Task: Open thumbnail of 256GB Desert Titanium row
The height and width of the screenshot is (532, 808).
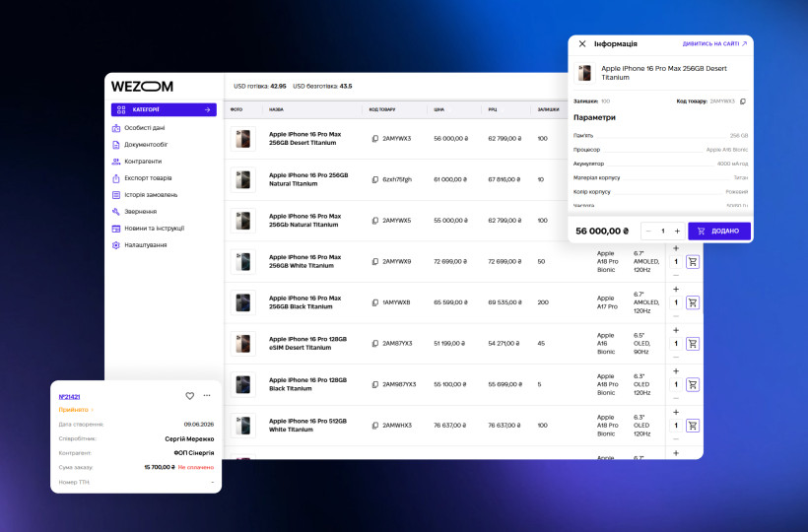Action: (243, 139)
